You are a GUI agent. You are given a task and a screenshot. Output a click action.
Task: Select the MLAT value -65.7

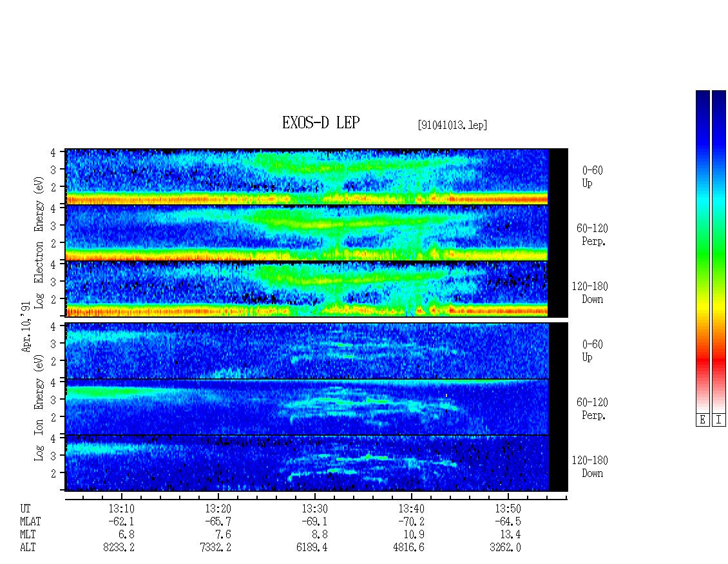[218, 521]
